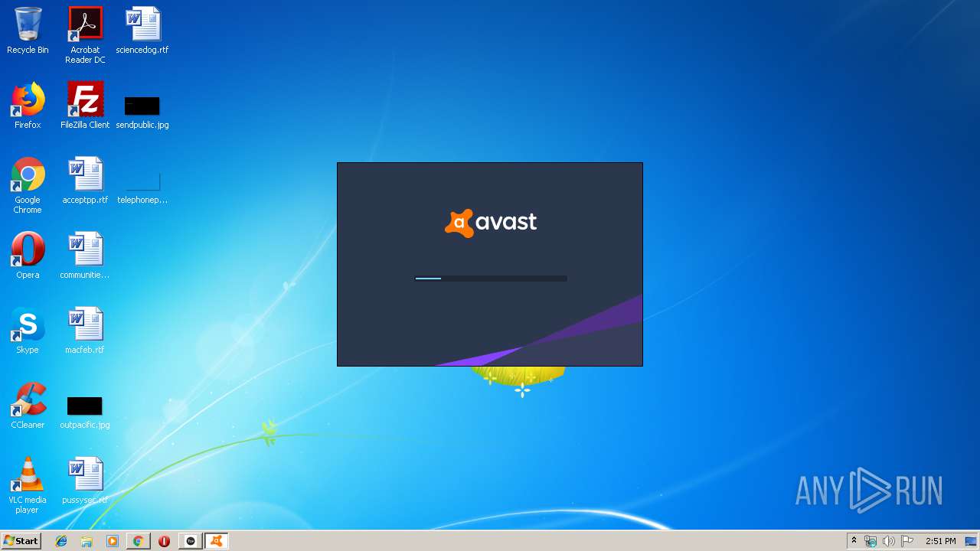Select the Google Chrome desktop shortcut
This screenshot has width=980, height=551.
[x=28, y=186]
